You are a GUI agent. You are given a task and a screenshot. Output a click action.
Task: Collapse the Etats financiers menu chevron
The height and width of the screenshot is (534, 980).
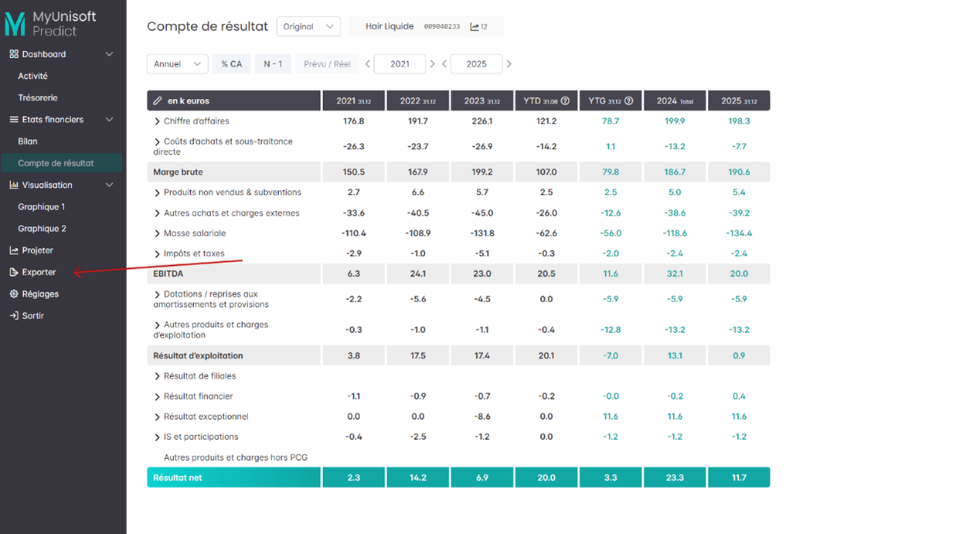[109, 120]
